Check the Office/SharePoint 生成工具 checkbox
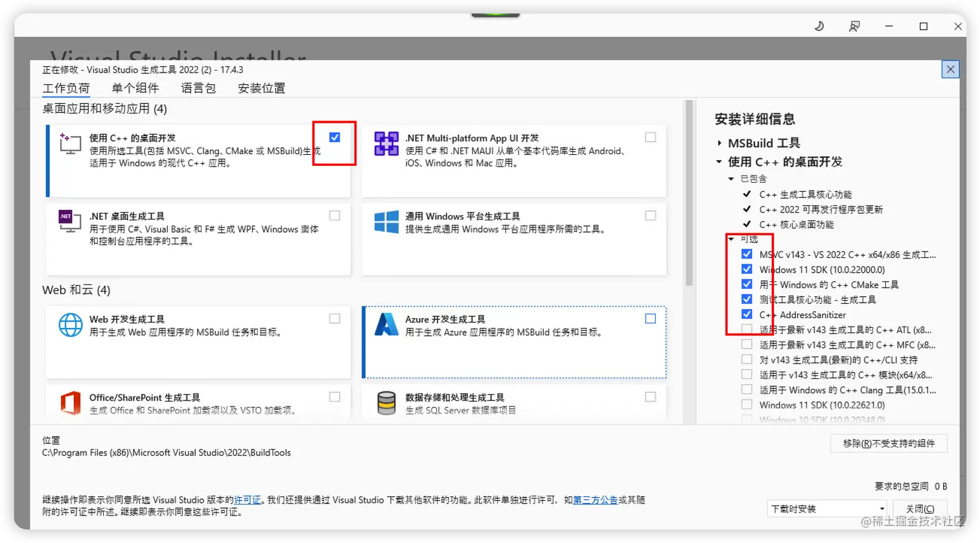 point(334,397)
